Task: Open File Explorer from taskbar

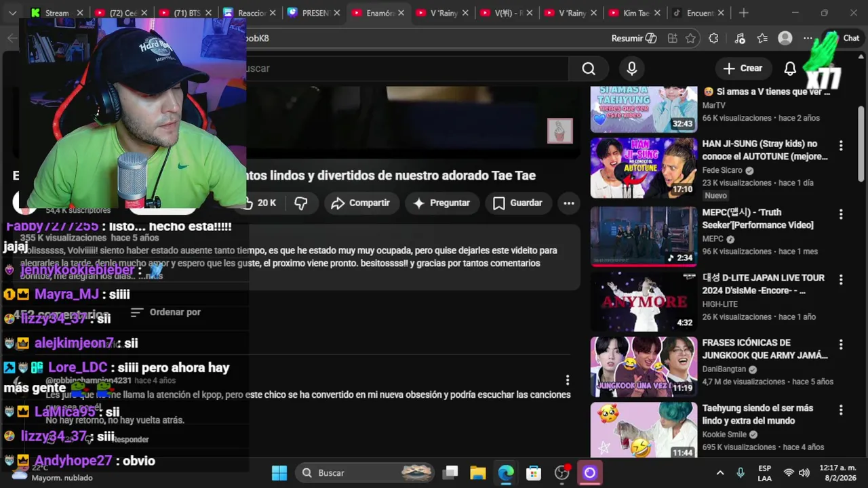Action: pos(478,473)
